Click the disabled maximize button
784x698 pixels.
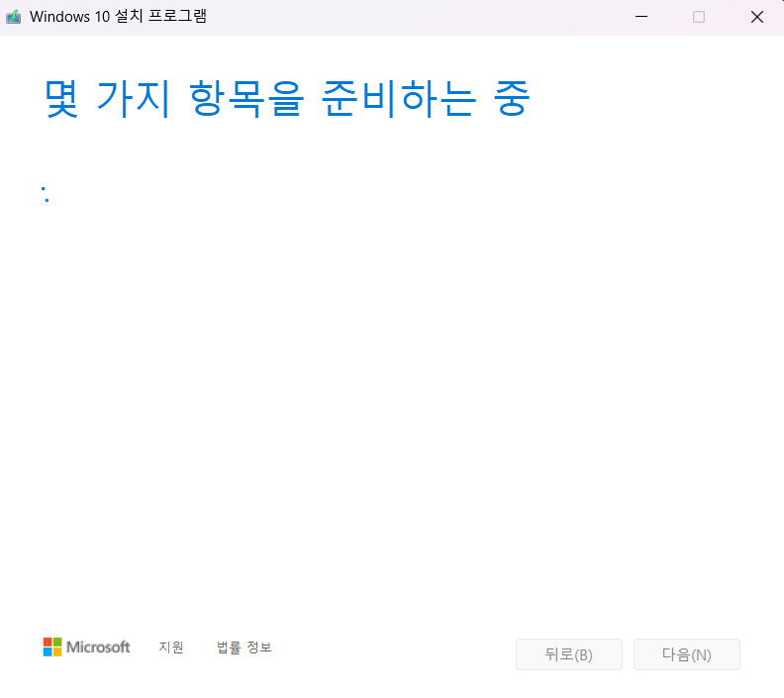699,17
